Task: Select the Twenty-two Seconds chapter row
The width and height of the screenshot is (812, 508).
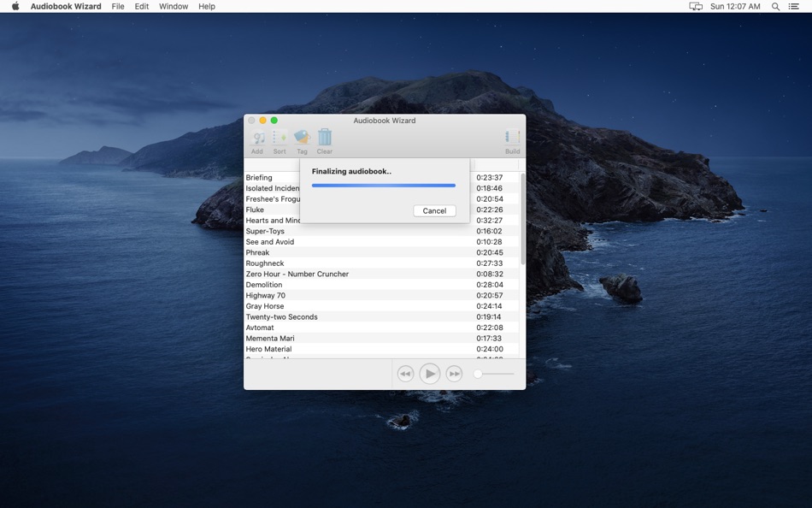Action: (x=382, y=316)
